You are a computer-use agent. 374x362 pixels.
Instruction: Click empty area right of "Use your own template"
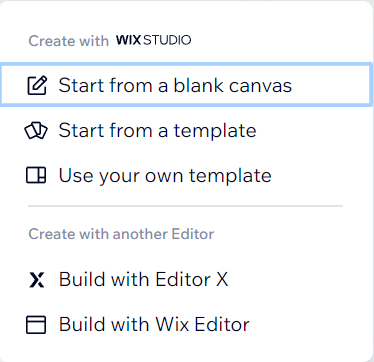click(x=320, y=175)
